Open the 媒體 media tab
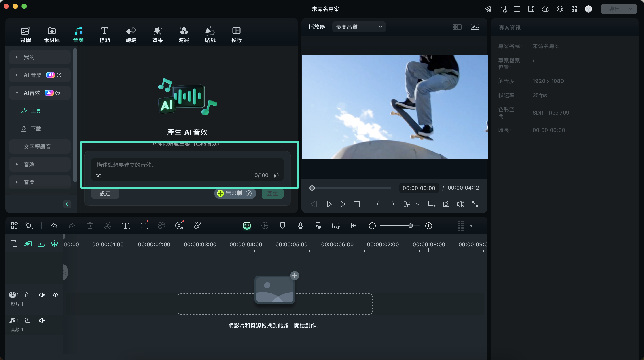644x360 pixels. tap(25, 35)
